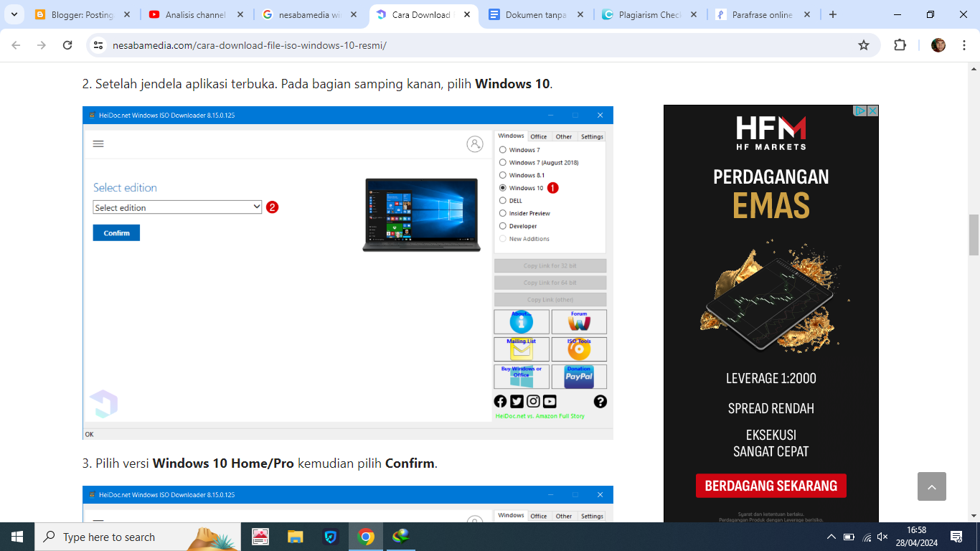
Task: Open File Explorer from the taskbar
Action: [295, 537]
